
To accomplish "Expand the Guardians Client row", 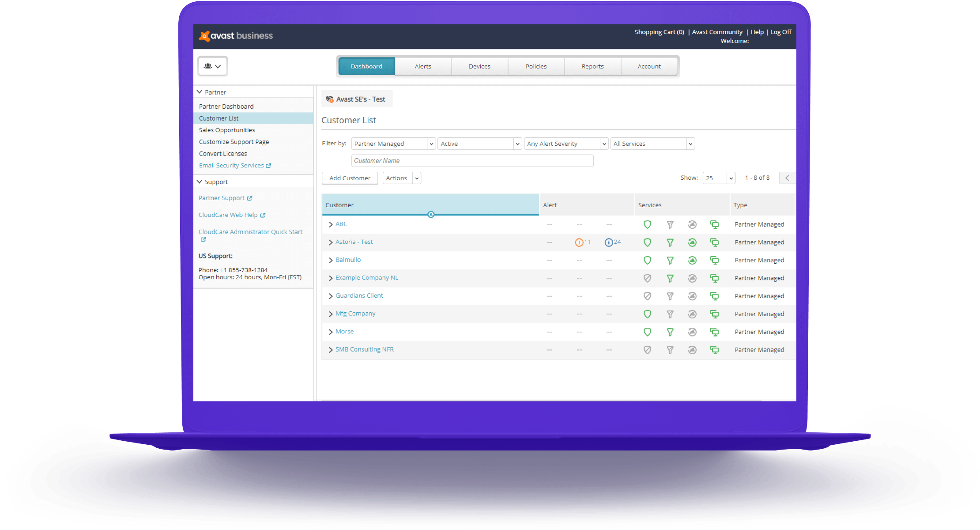I will 330,296.
